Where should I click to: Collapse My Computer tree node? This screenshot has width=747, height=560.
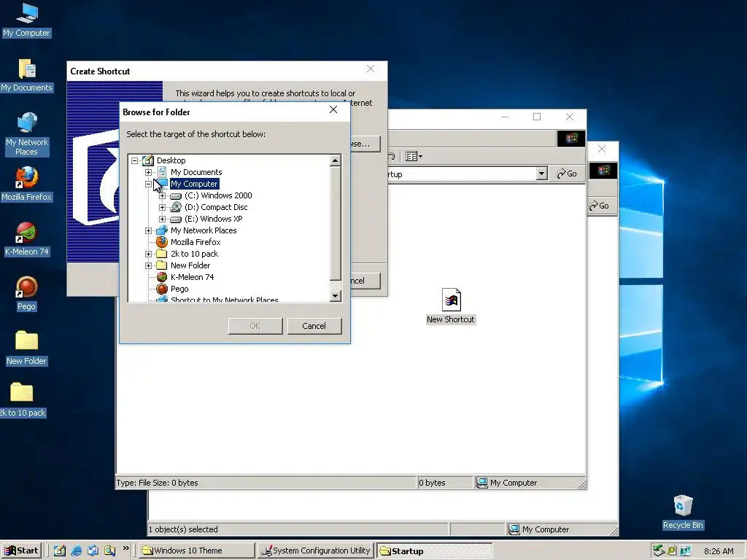tap(148, 184)
